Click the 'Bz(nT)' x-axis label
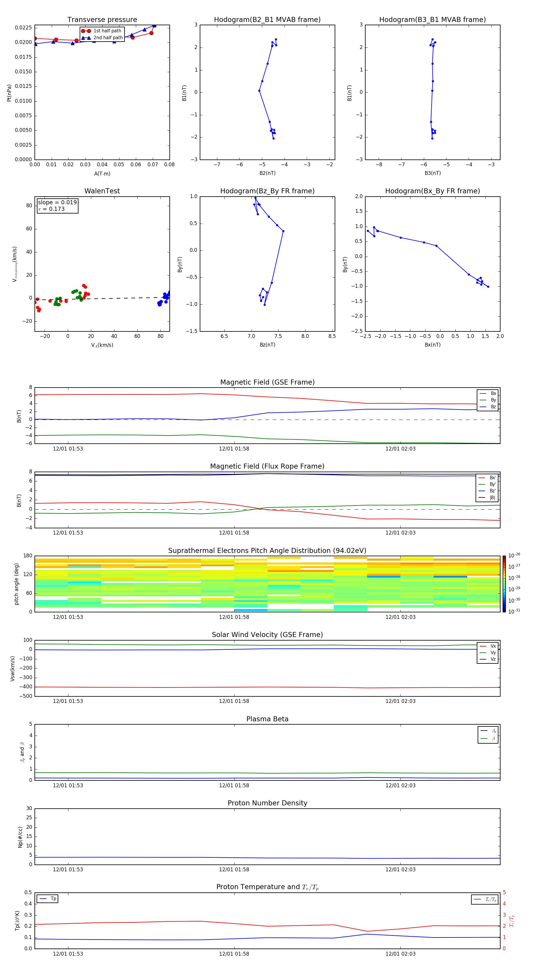Screen dimensions: 535x980 click(267, 345)
